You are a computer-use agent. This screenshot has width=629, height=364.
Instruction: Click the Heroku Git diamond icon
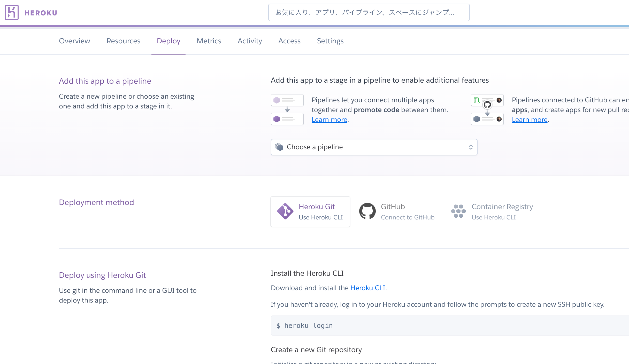(x=285, y=211)
